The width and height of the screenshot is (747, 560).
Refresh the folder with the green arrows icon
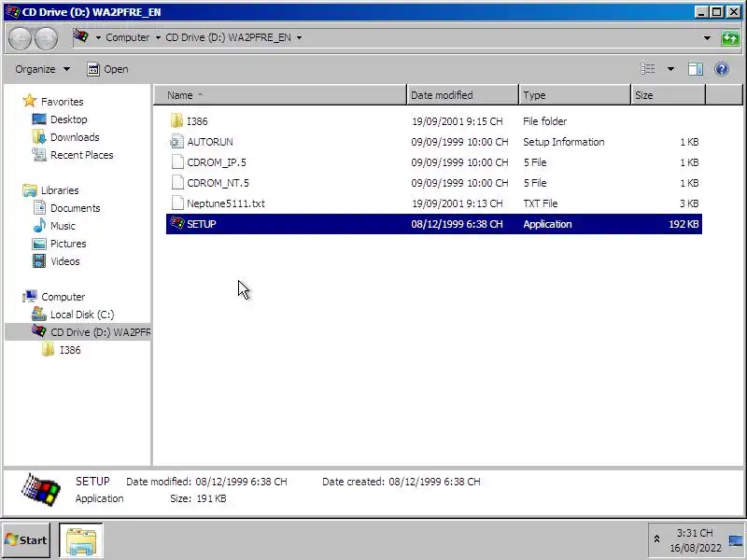(730, 37)
